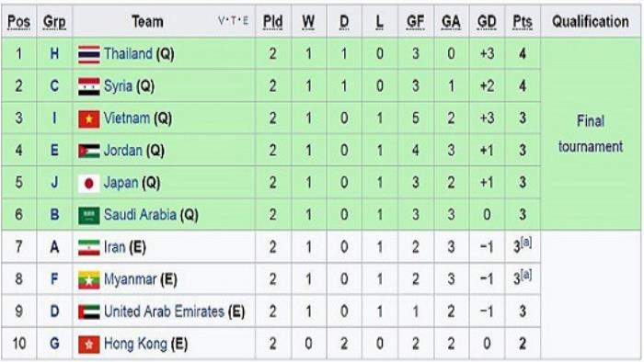This screenshot has height=362, width=644.
Task: Click the Myanmar flag icon
Action: pyautogui.click(x=89, y=279)
